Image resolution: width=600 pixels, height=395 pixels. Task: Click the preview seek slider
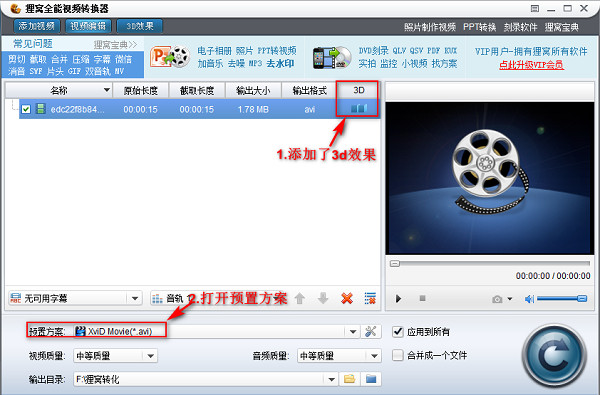point(489,263)
